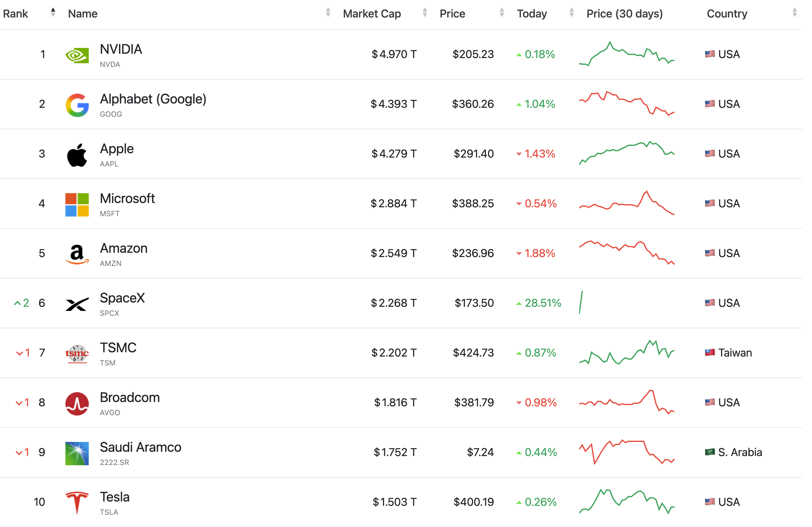The height and width of the screenshot is (527, 812).
Task: Click the USA flag in SpaceX row
Action: tap(710, 303)
